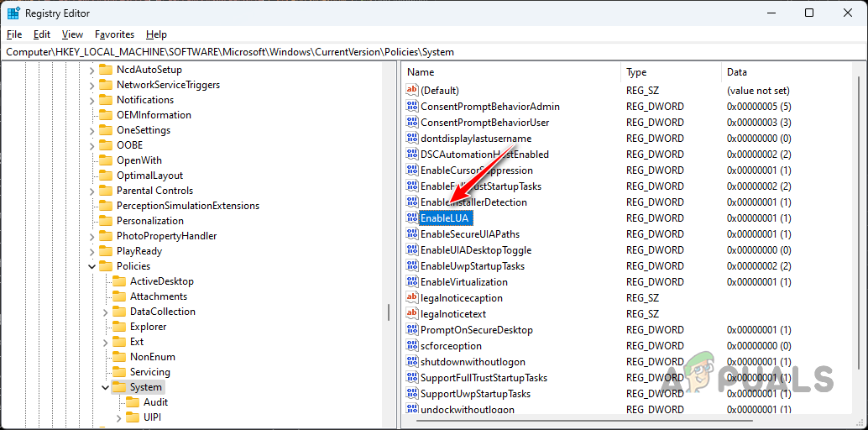Click REG_SZ type of legalnoticetext
This screenshot has width=868, height=430.
point(642,314)
